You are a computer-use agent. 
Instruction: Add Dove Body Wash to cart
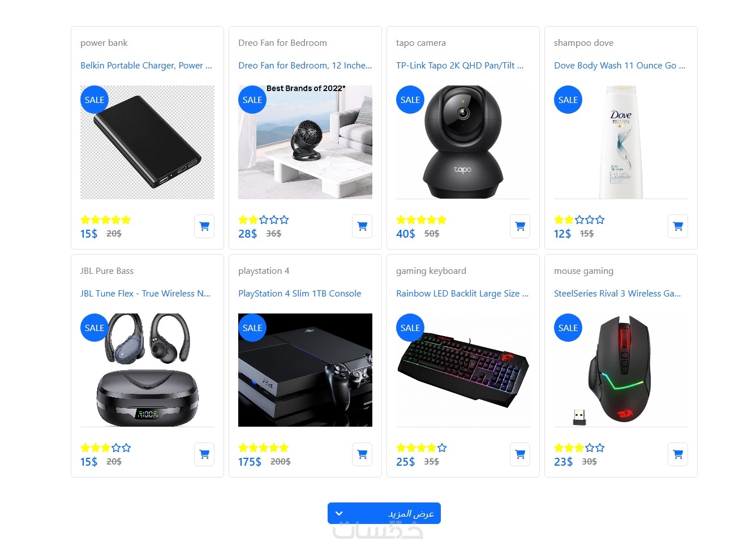[x=678, y=226]
